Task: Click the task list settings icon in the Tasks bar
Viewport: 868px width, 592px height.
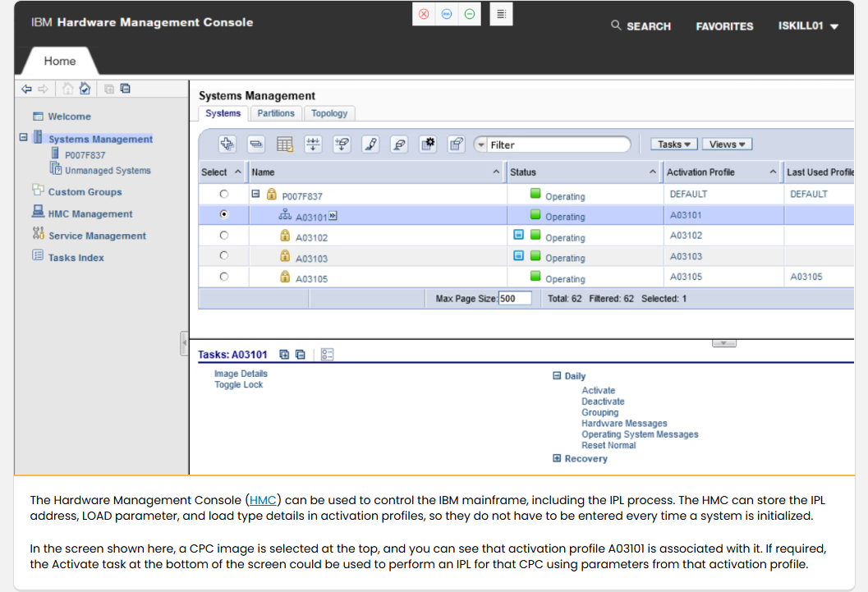Action: tap(327, 355)
